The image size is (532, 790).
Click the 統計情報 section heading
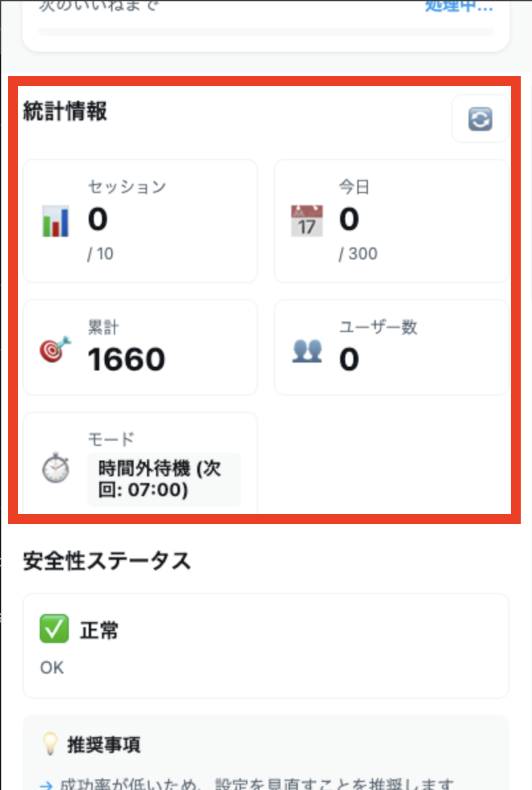pyautogui.click(x=65, y=111)
